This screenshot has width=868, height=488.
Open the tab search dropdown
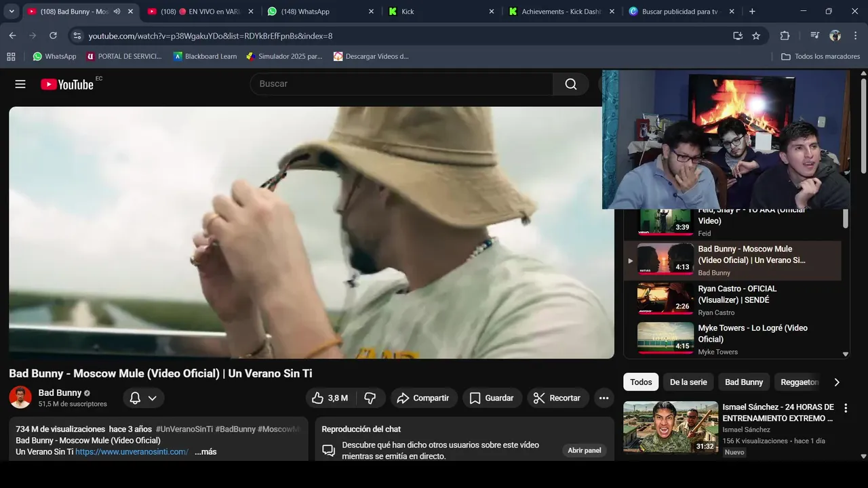[11, 12]
